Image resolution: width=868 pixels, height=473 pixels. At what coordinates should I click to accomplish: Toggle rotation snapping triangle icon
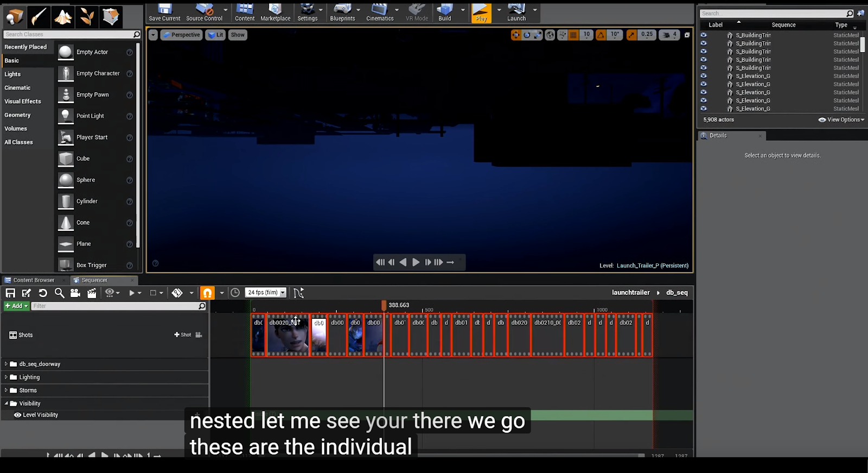point(601,35)
